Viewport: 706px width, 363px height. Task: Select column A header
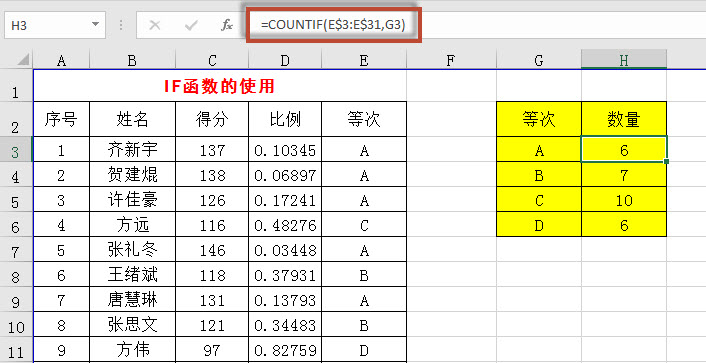click(x=61, y=60)
